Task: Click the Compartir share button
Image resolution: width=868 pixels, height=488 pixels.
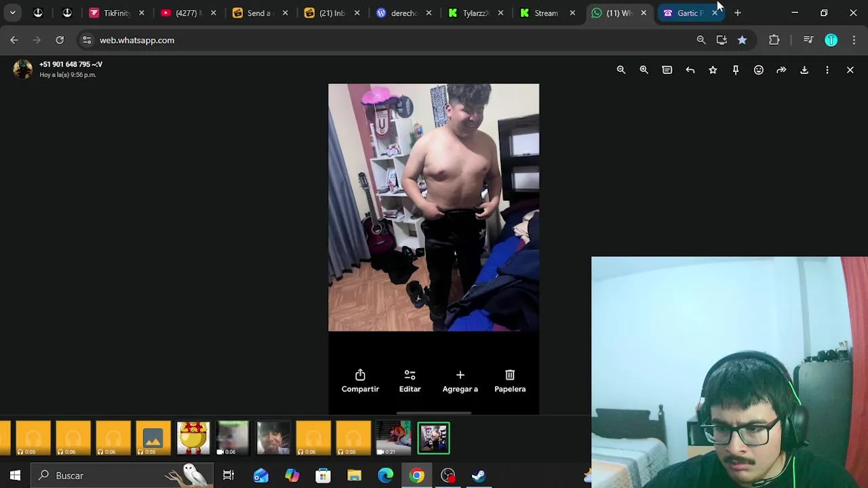Action: tap(360, 381)
